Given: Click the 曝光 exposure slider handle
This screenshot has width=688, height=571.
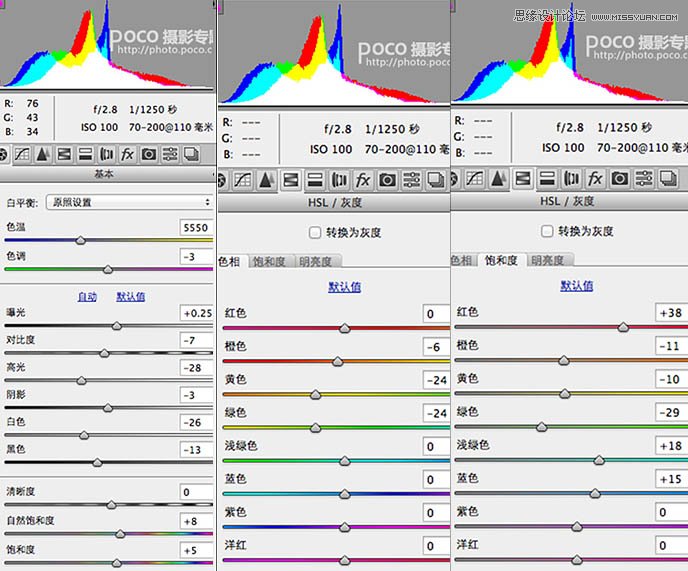Looking at the screenshot, I should coord(116,326).
